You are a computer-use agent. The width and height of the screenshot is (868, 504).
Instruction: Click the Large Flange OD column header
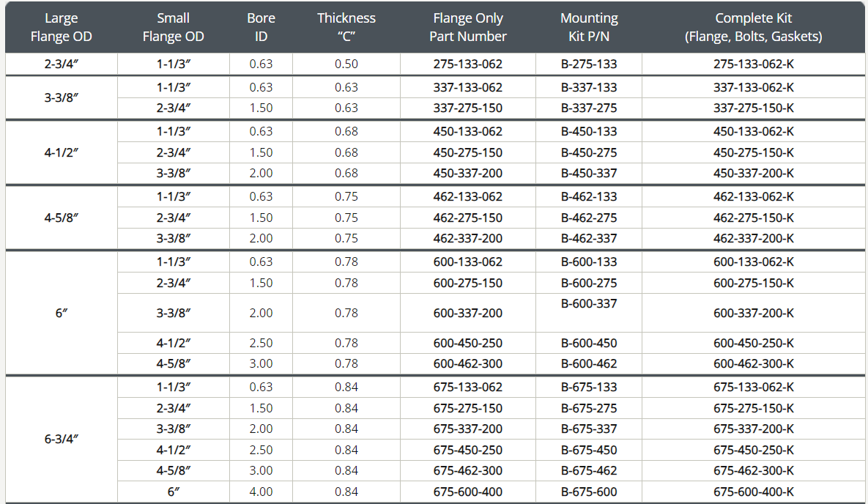tap(61, 27)
